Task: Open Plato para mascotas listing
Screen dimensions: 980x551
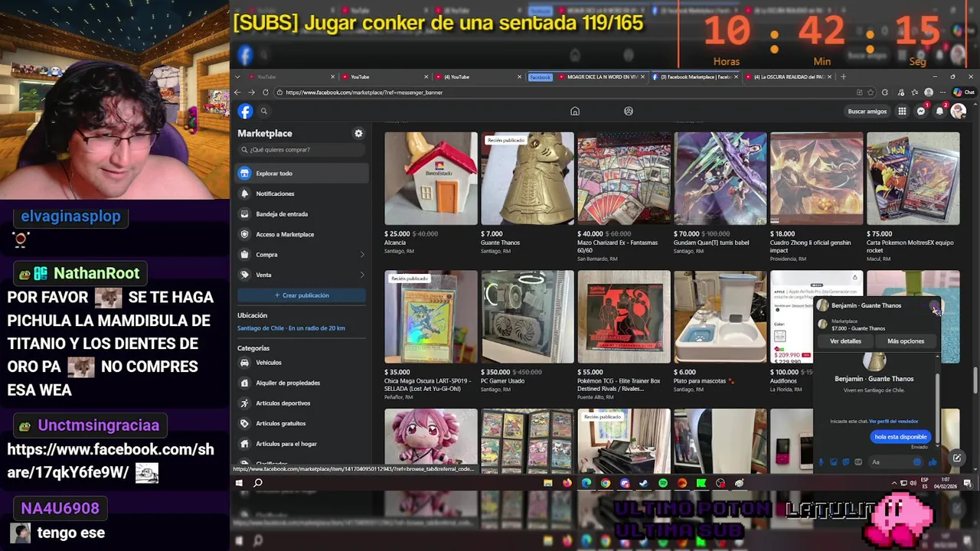Action: tap(720, 317)
